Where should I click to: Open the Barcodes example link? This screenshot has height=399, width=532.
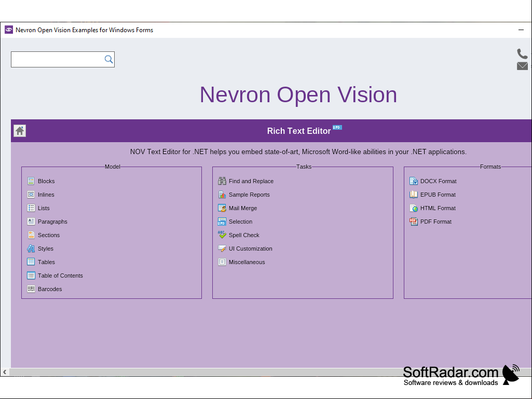50,290
